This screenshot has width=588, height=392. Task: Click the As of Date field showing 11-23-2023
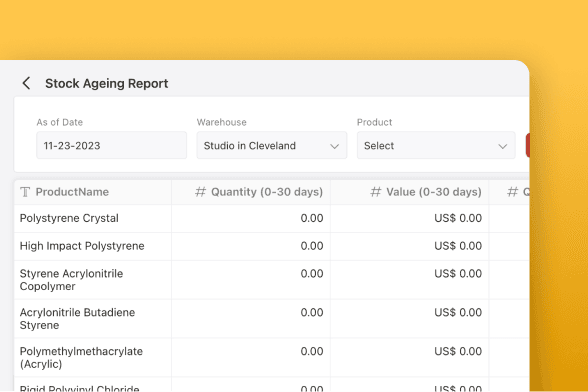click(x=111, y=145)
